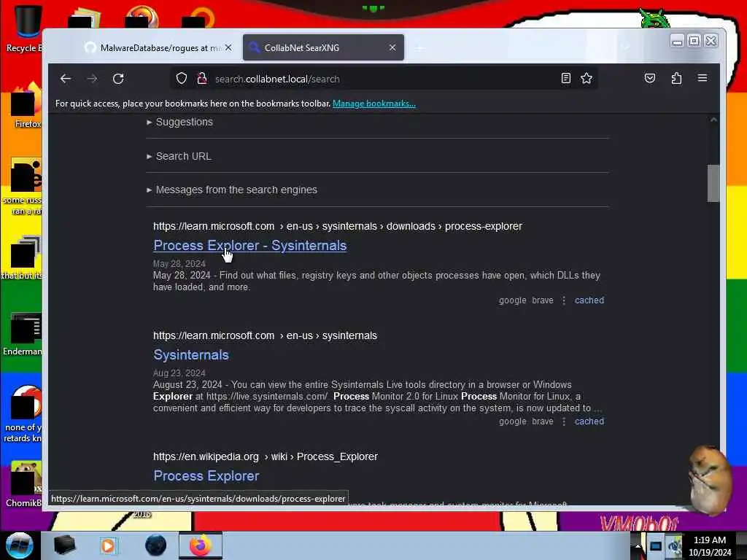Open the Firefox hamburger application menu
Image resolution: width=747 pixels, height=560 pixels.
[x=703, y=78]
